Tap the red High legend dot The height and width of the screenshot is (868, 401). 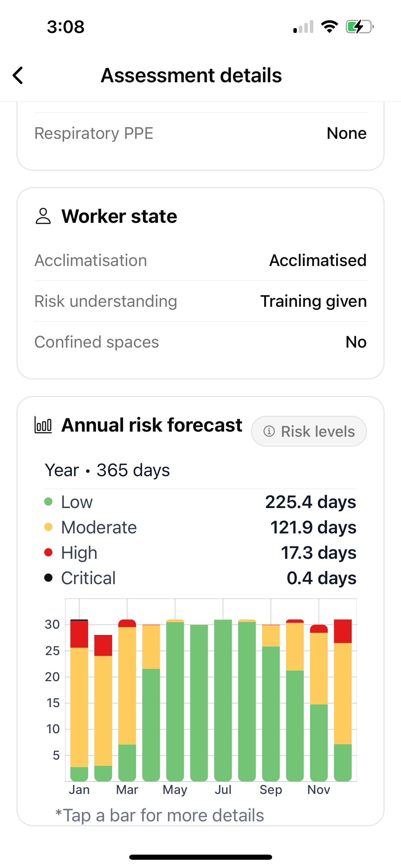pyautogui.click(x=48, y=552)
